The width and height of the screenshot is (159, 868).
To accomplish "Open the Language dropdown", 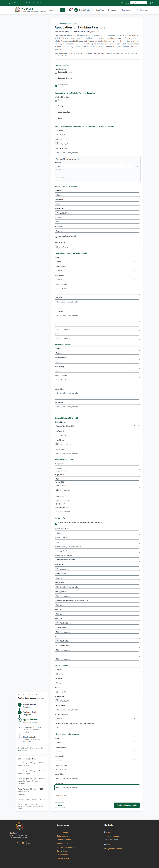I will tap(139, 3).
